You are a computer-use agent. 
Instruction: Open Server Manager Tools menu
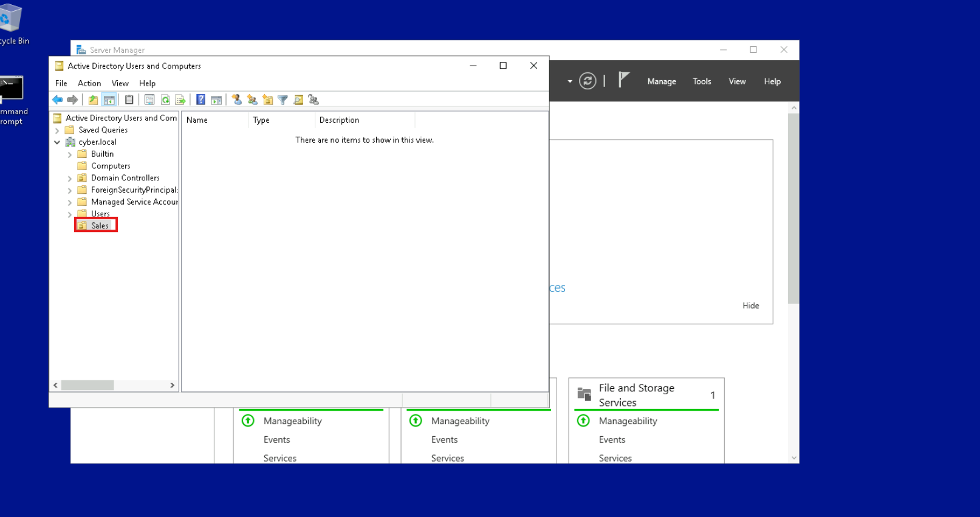click(x=702, y=81)
